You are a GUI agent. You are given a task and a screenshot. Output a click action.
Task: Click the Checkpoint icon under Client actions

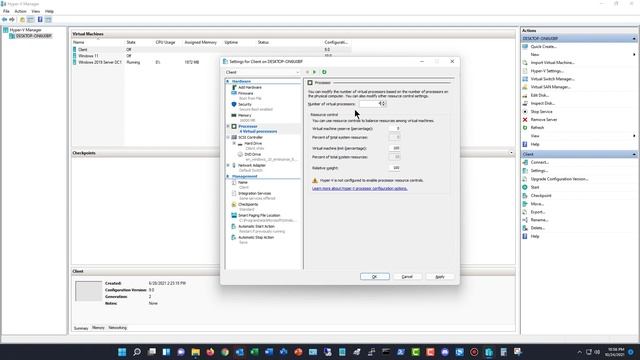pos(525,196)
